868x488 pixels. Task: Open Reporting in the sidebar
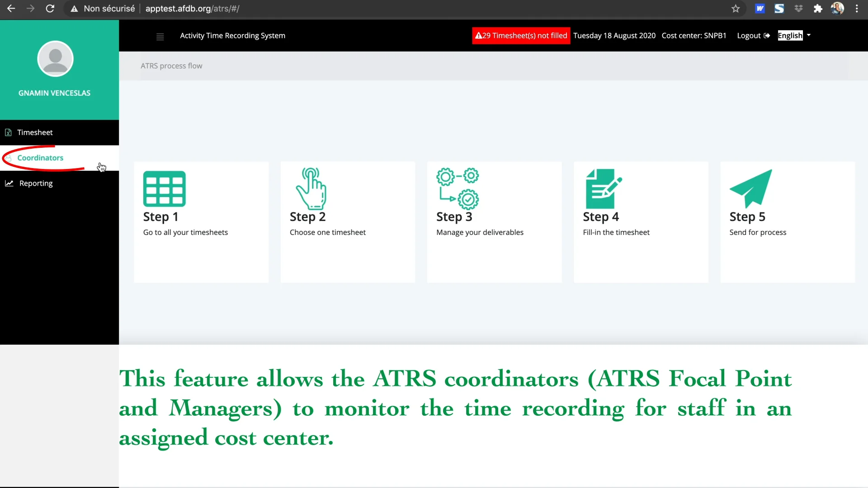(x=59, y=183)
